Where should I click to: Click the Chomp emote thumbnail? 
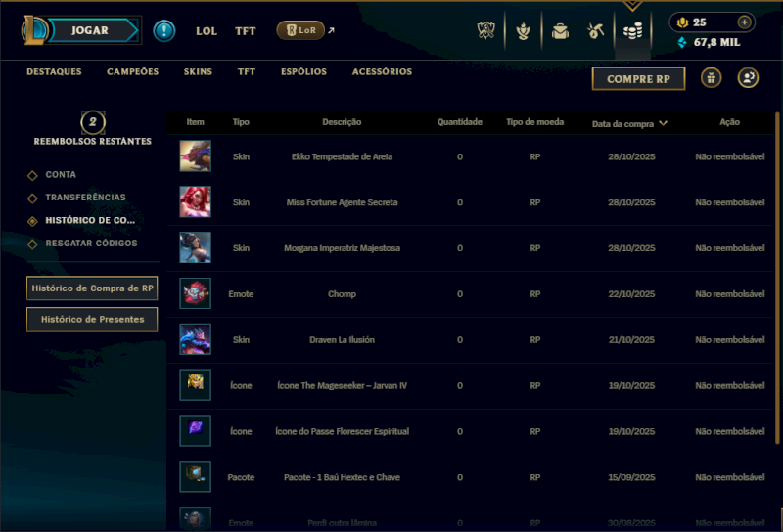(195, 293)
